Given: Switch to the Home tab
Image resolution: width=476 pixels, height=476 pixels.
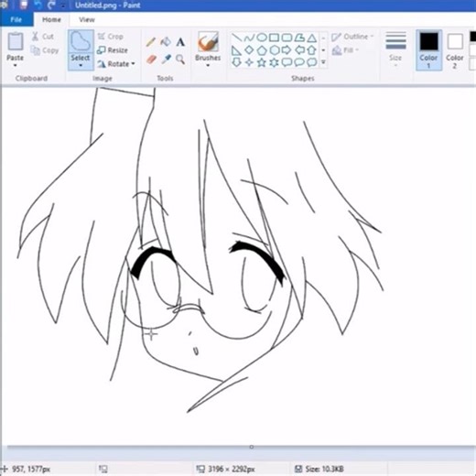Looking at the screenshot, I should click(51, 20).
